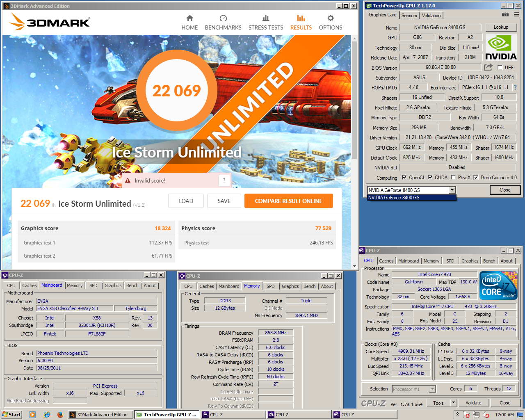The width and height of the screenshot is (525, 420).
Task: Click the Core Speed value 4909.31 MHz
Action: [411, 352]
